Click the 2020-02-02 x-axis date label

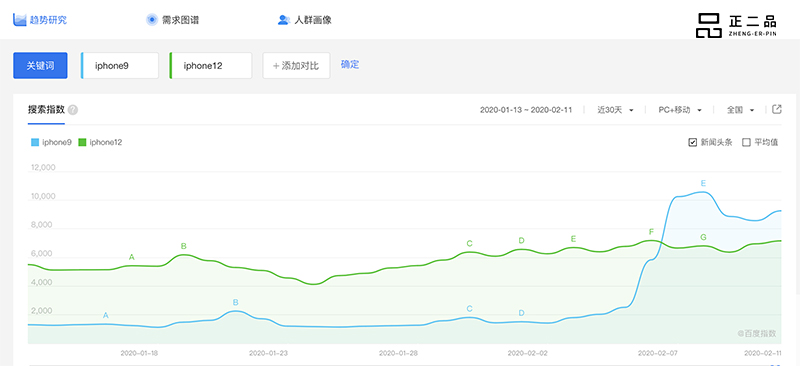(x=528, y=353)
